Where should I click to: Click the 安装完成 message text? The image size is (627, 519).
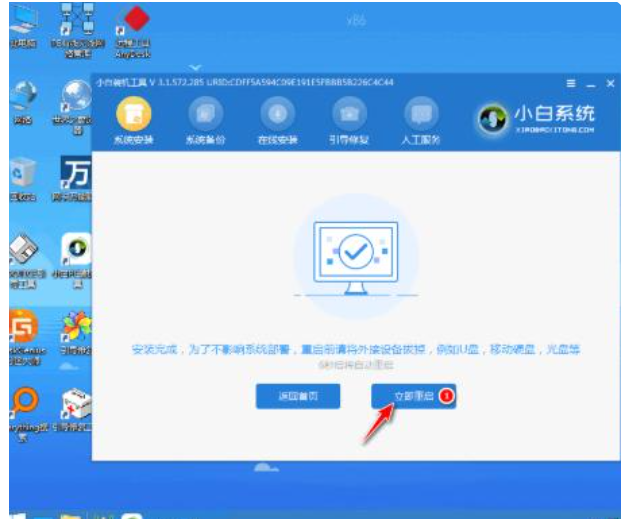355,349
